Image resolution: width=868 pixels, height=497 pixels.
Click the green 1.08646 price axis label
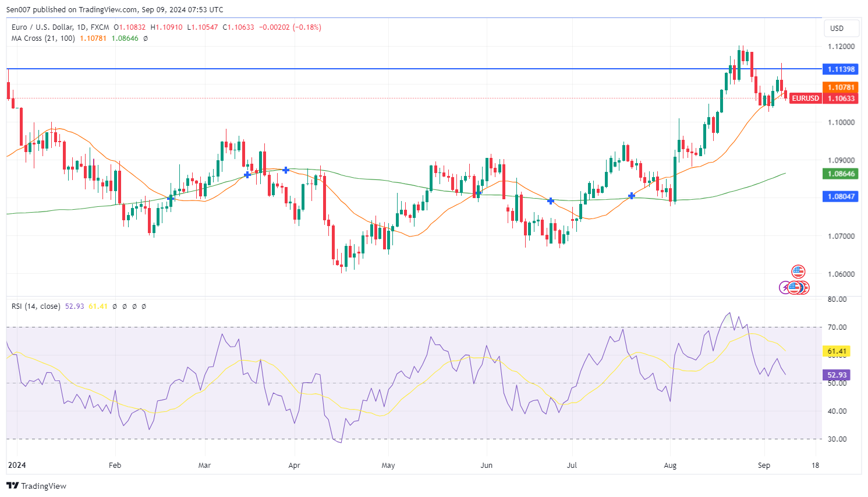tap(841, 174)
